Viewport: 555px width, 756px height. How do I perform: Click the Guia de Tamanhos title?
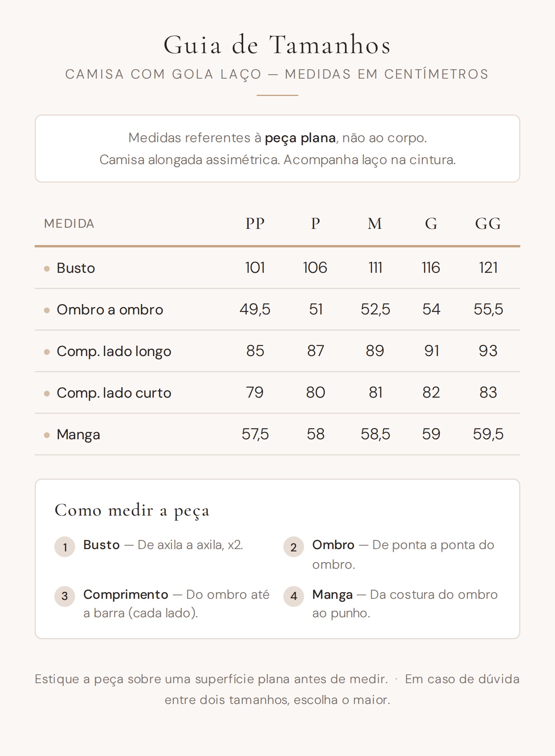click(x=277, y=45)
